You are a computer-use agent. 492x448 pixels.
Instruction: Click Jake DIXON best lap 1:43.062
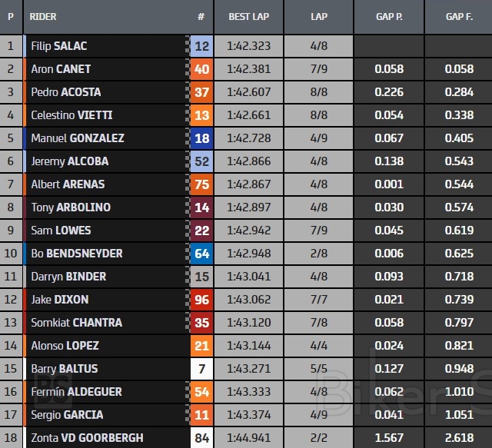click(248, 300)
